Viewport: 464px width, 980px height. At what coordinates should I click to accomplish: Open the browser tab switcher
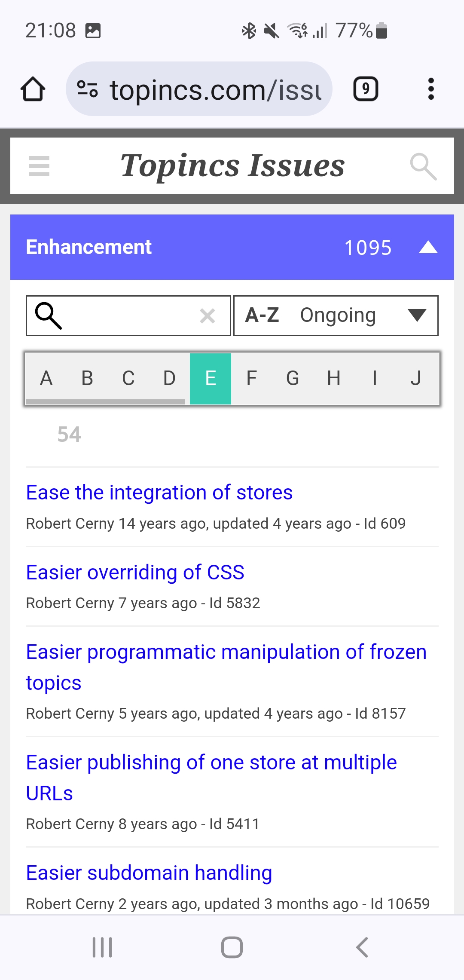pos(366,89)
